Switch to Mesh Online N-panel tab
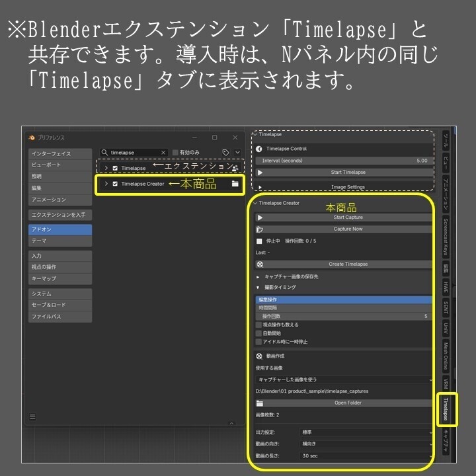This screenshot has height=476, width=476. tap(446, 356)
